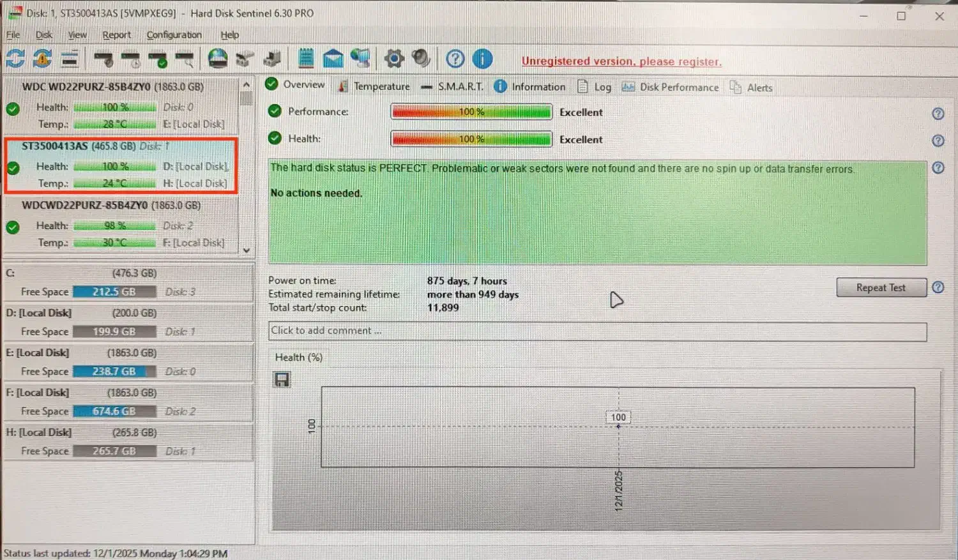Click the blue envelope email icon
This screenshot has height=560, width=958.
[x=333, y=59]
